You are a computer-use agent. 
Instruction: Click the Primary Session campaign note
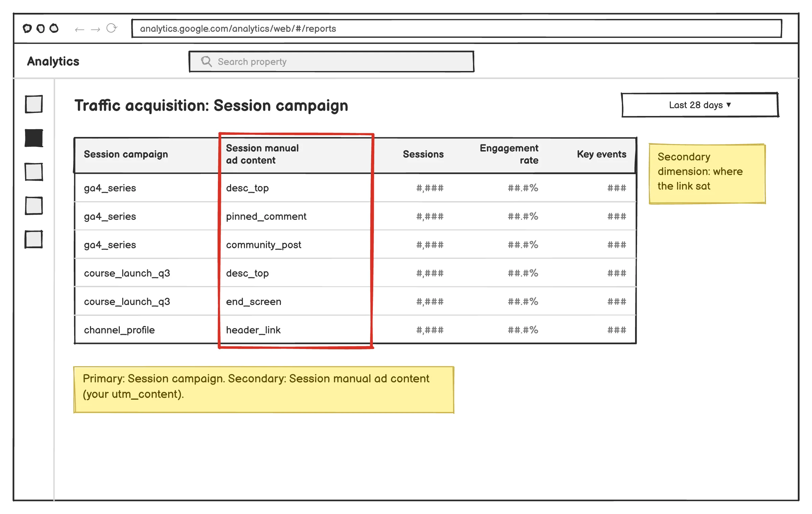point(264,390)
